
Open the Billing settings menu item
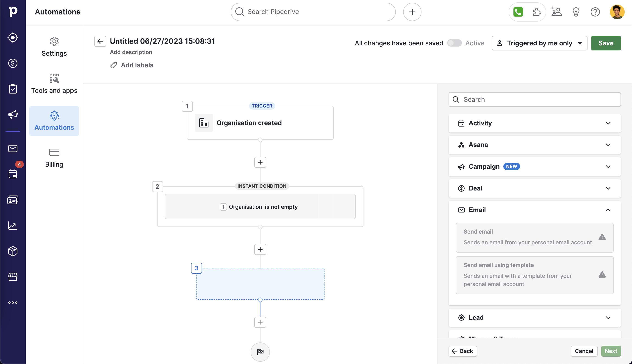(x=54, y=158)
